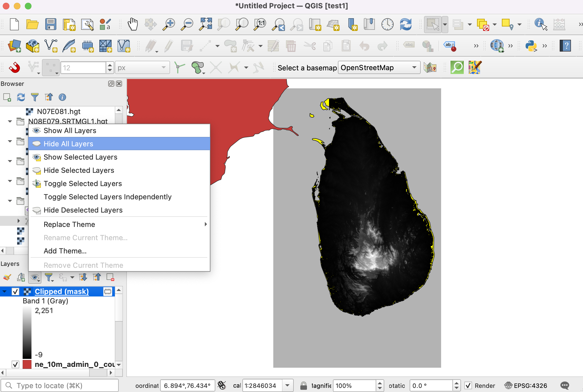Click Filter Legend icon in Layers panel

tap(49, 277)
